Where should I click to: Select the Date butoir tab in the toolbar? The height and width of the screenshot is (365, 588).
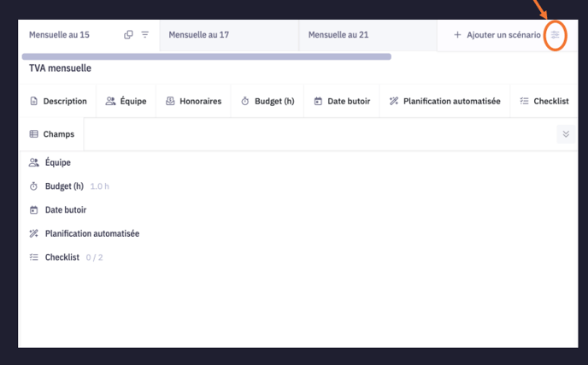click(x=342, y=101)
